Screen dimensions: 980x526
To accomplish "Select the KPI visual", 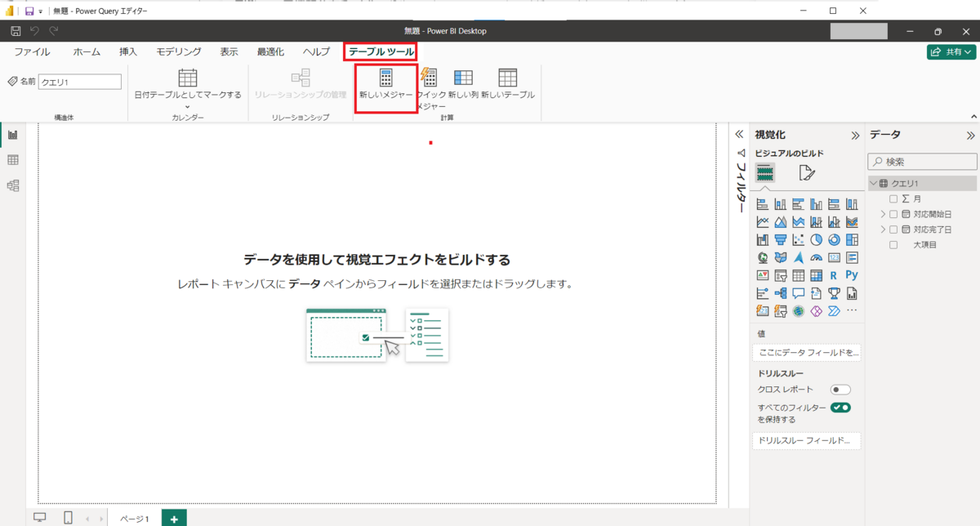I will click(x=762, y=275).
